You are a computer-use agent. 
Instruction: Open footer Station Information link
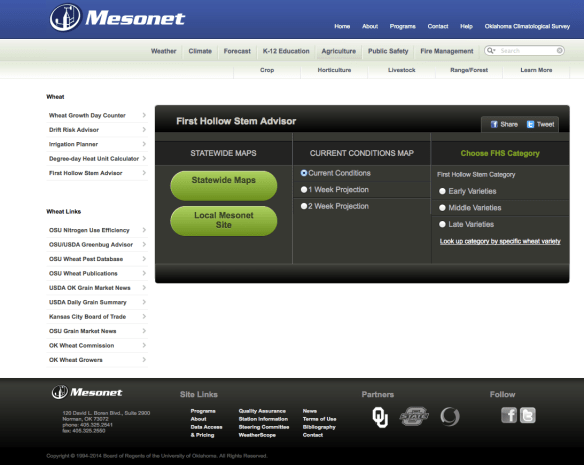click(263, 419)
